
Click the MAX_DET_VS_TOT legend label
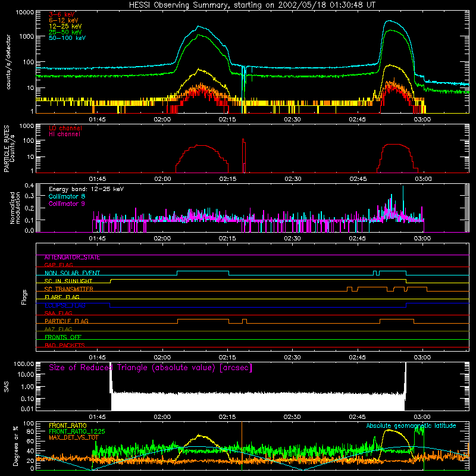click(74, 437)
